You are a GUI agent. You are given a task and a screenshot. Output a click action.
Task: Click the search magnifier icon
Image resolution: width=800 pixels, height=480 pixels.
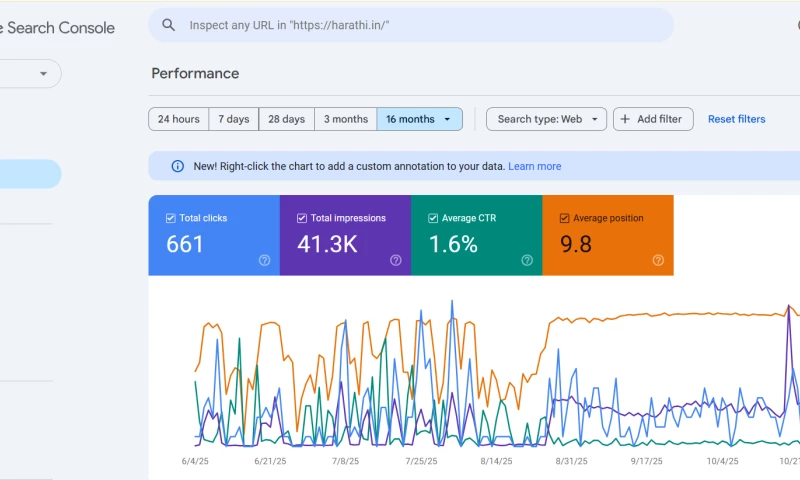[x=168, y=25]
